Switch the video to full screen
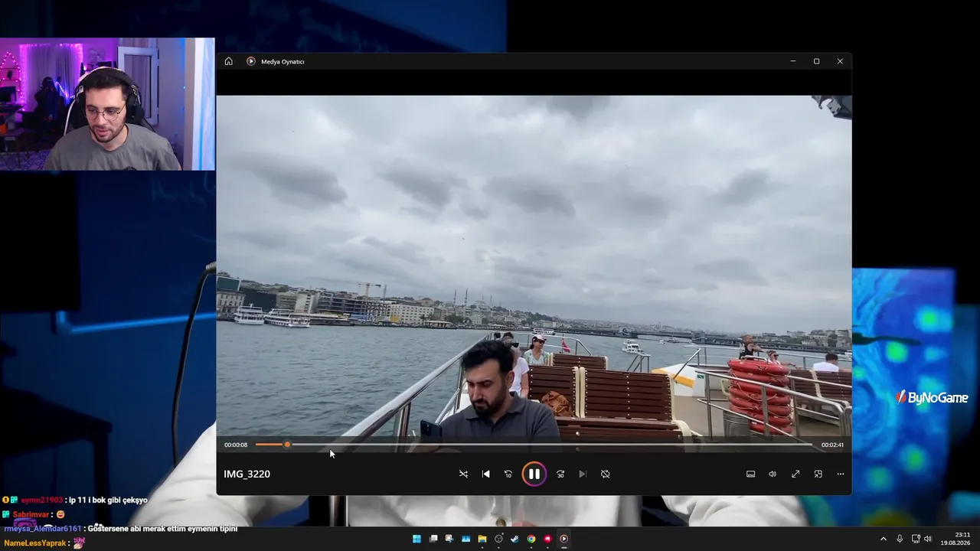980x551 pixels. pyautogui.click(x=795, y=474)
